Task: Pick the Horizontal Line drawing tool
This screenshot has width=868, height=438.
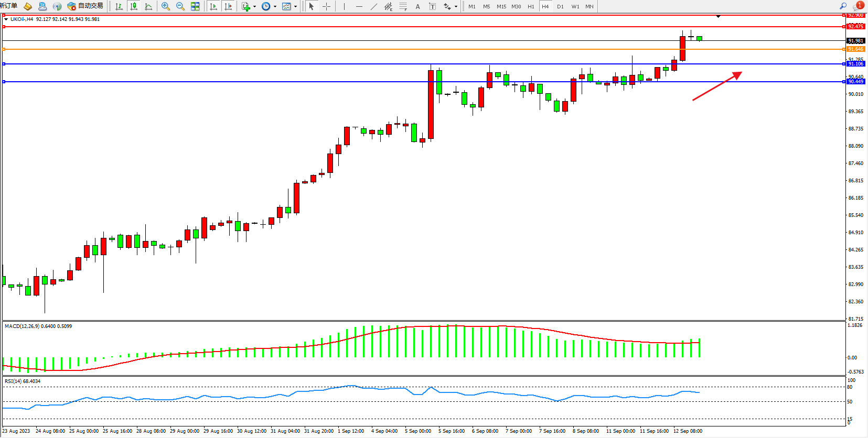Action: (x=359, y=6)
